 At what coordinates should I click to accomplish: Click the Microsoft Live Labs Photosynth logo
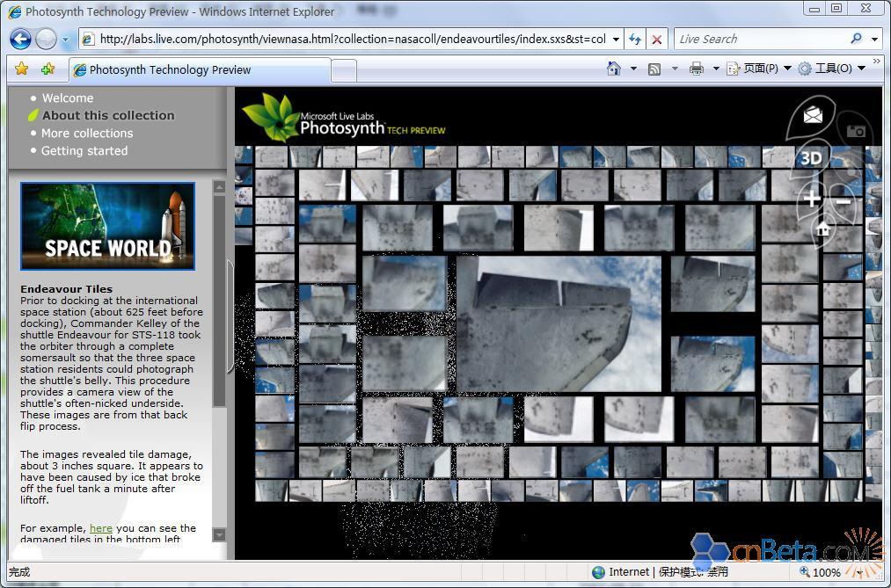tap(344, 118)
